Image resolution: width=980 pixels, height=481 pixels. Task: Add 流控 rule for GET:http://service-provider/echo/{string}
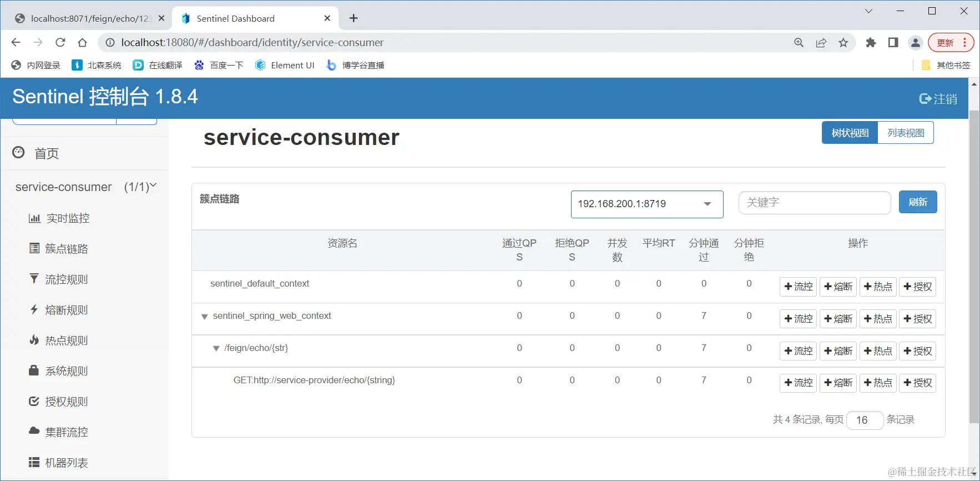click(798, 383)
